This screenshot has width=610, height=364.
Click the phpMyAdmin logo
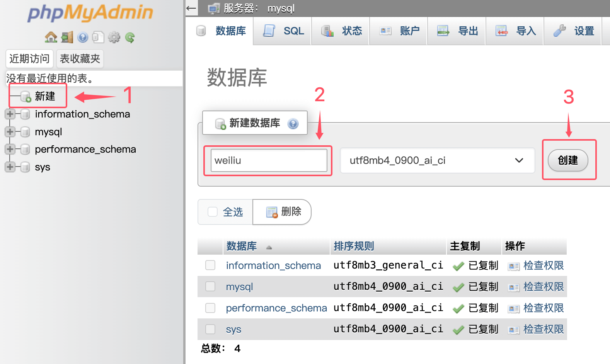[x=90, y=13]
